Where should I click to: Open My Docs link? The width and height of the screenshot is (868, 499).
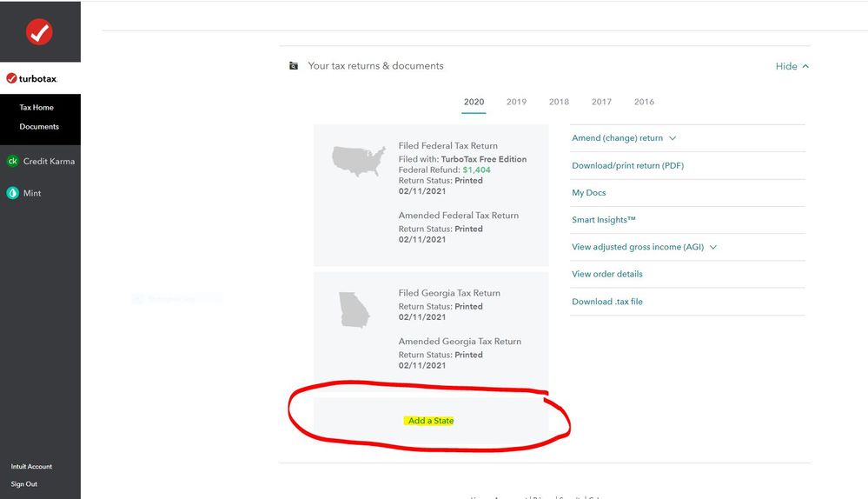coord(589,193)
